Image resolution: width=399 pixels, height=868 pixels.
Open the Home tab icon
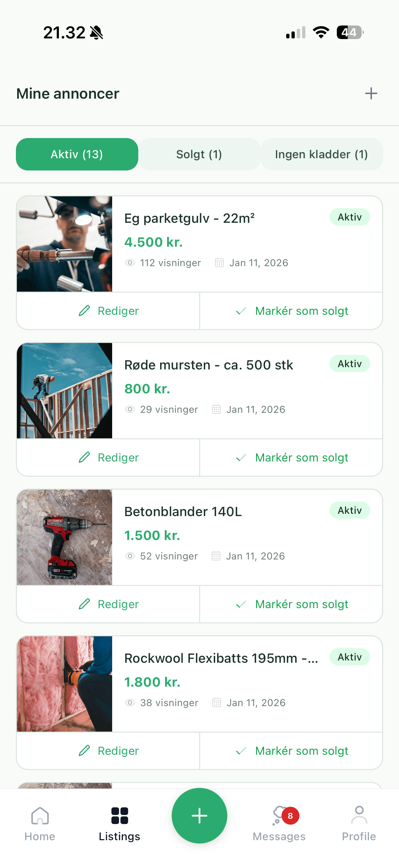pyautogui.click(x=40, y=816)
